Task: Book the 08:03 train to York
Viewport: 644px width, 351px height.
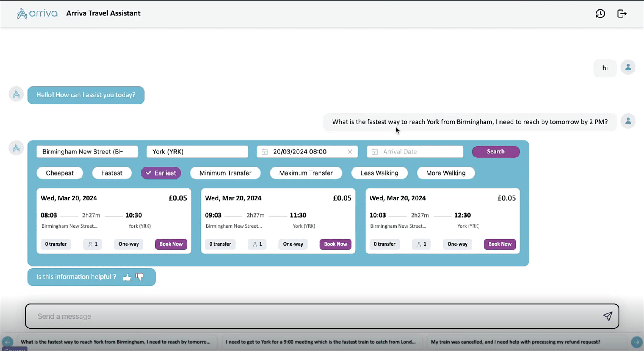Action: coord(171,244)
